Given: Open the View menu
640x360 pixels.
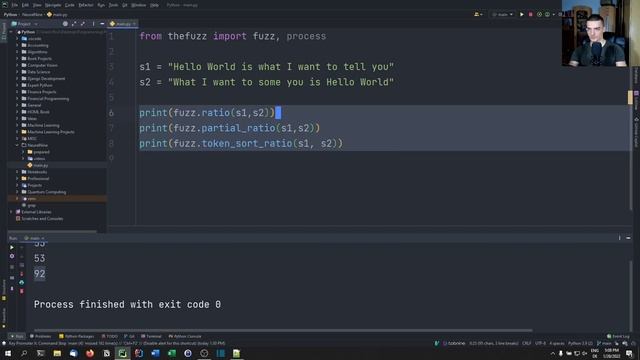Looking at the screenshot, I should pyautogui.click(x=37, y=5).
